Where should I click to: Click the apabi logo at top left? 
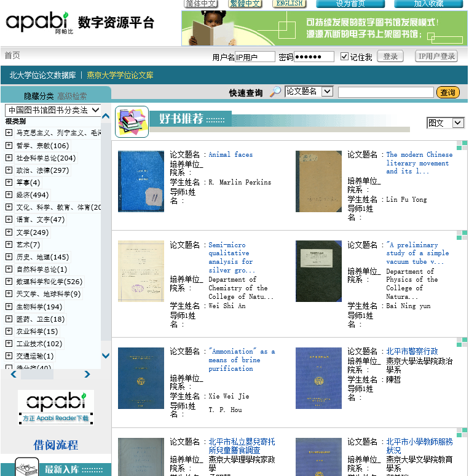point(39,23)
